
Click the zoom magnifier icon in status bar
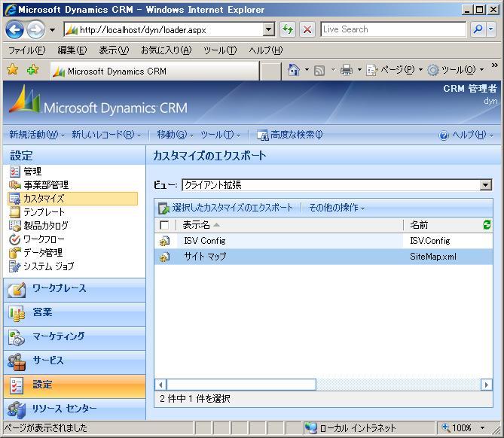445,427
